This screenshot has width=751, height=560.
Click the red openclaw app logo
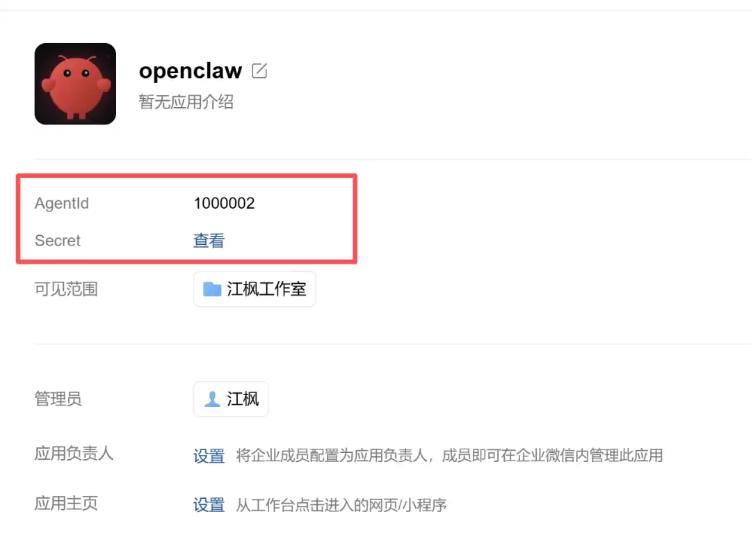point(75,84)
